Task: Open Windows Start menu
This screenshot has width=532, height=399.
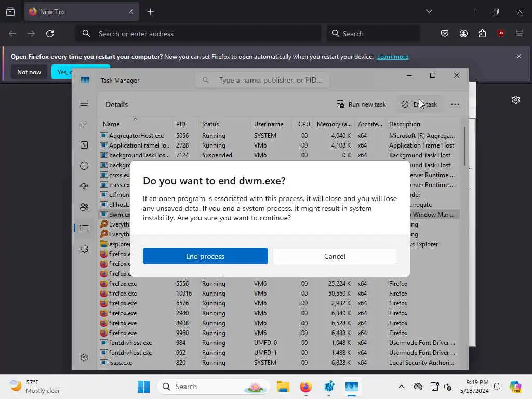Action: (x=143, y=387)
